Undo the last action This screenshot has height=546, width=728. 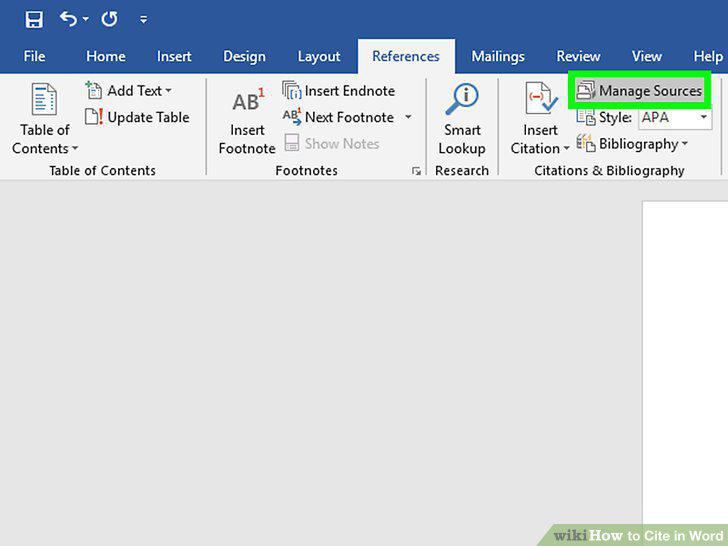tap(68, 20)
